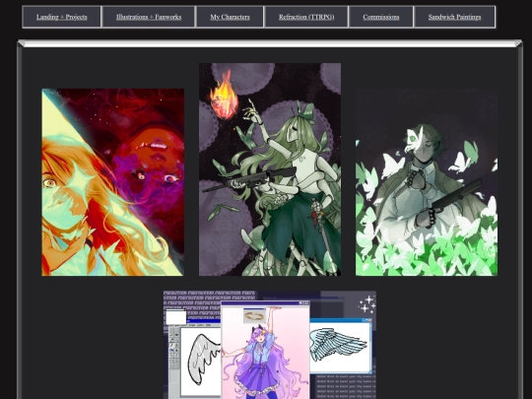Click the white sparkles in the collage corner
532x399 pixels.
tap(366, 303)
